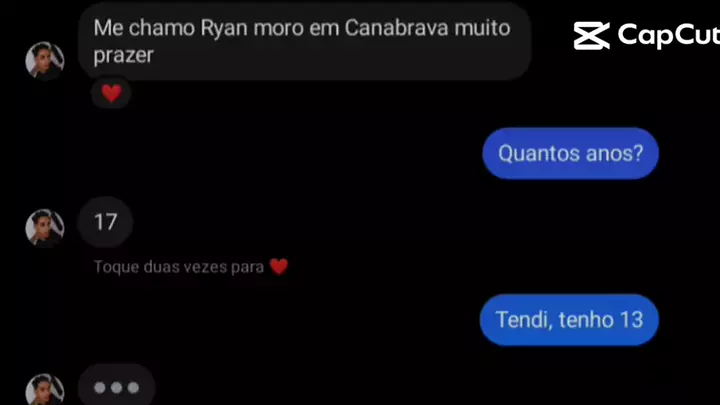Viewport: 720px width, 405px height.
Task: Tap the 'Toque duas vezes para' hint text
Action: [179, 267]
